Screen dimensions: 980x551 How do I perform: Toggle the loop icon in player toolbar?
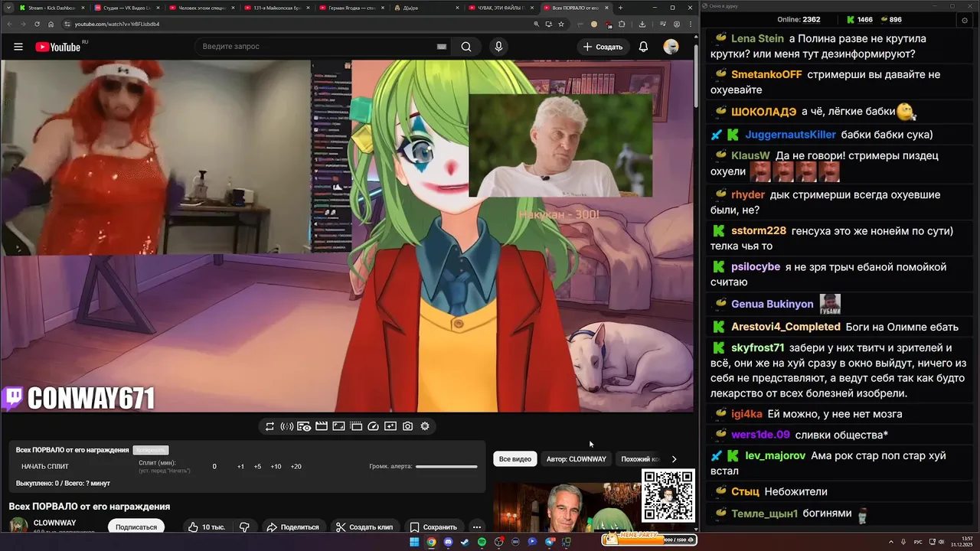269,426
